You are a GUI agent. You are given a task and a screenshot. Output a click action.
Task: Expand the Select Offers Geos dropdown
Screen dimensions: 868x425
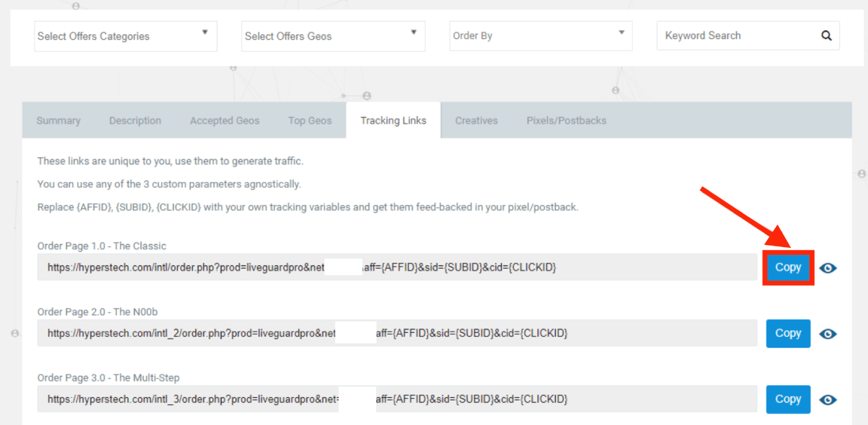pyautogui.click(x=333, y=36)
